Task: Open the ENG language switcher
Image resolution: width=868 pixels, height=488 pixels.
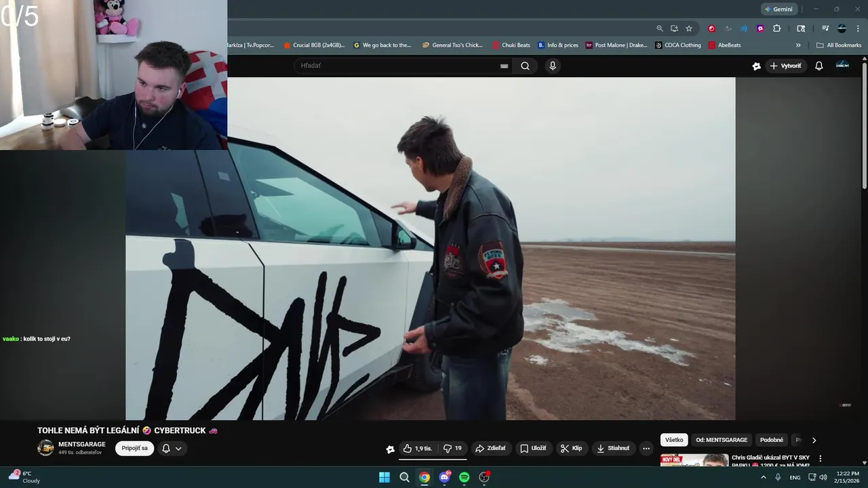Action: (795, 477)
